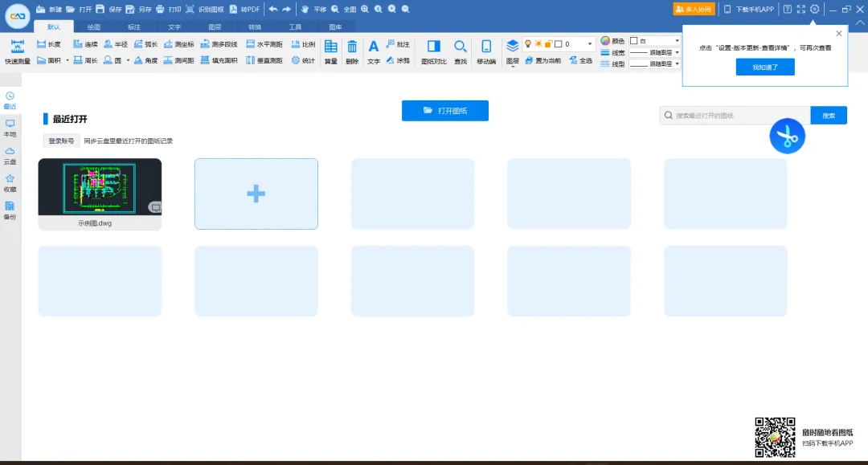
Task: Switch to the 绘图 ribbon tab
Action: click(94, 27)
